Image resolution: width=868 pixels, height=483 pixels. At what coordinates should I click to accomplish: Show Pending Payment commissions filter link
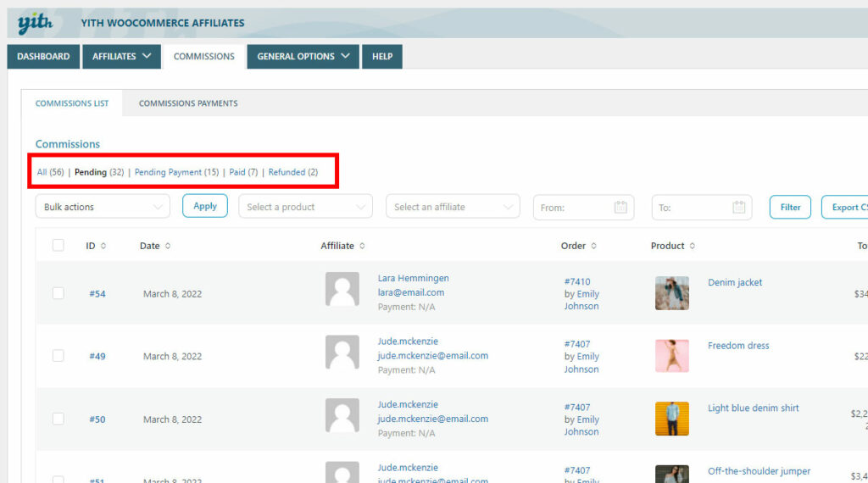[x=168, y=172]
